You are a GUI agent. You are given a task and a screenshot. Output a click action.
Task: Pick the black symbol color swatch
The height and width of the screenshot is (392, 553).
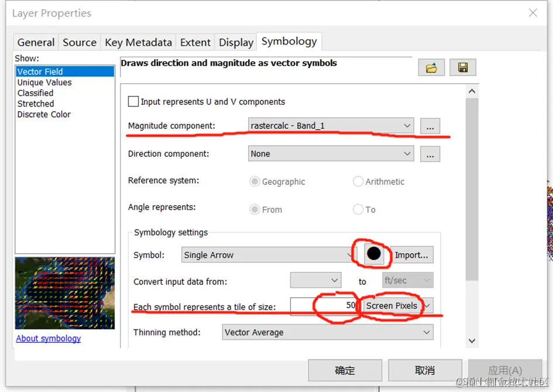tap(374, 253)
